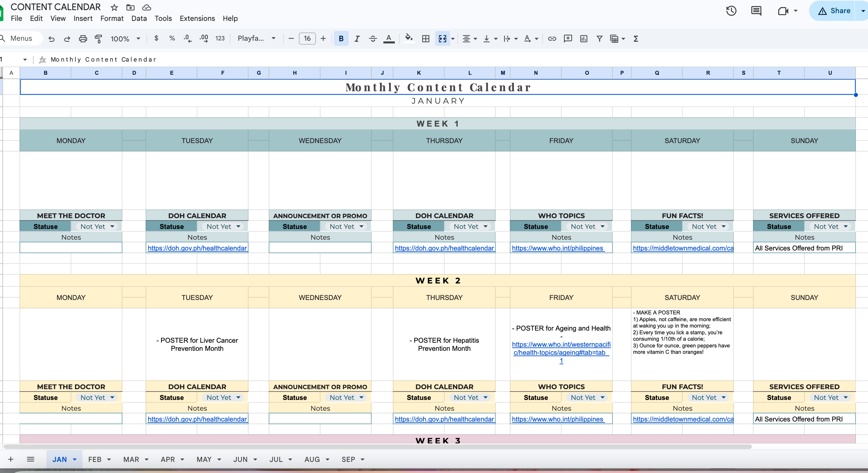Switch to the FEB sheet tab
The image size is (868, 473).
[95, 459]
